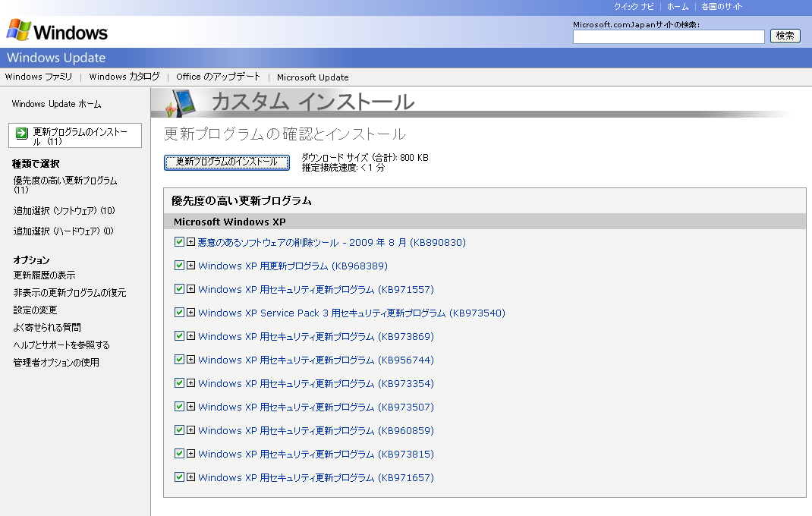Click the custom install computer icon in header
The width and height of the screenshot is (812, 516).
(x=181, y=102)
